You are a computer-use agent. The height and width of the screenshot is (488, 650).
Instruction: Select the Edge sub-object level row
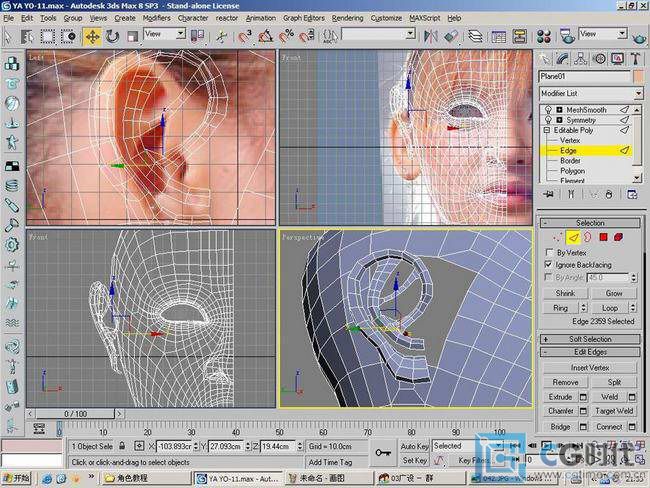coord(586,151)
